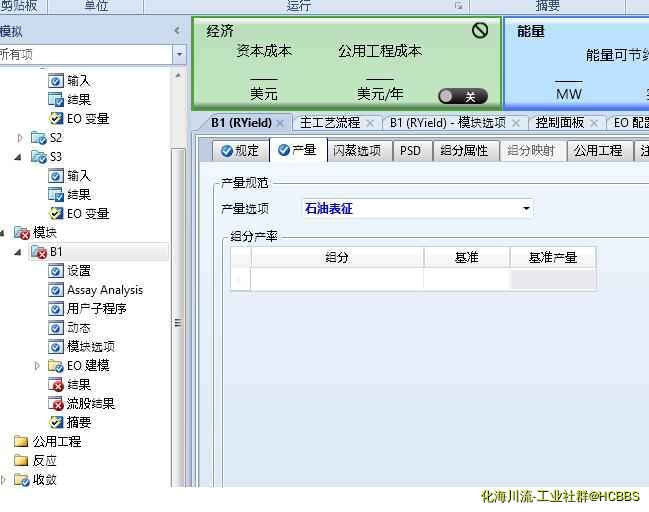Toggle the economics 关 switch on

point(462,96)
